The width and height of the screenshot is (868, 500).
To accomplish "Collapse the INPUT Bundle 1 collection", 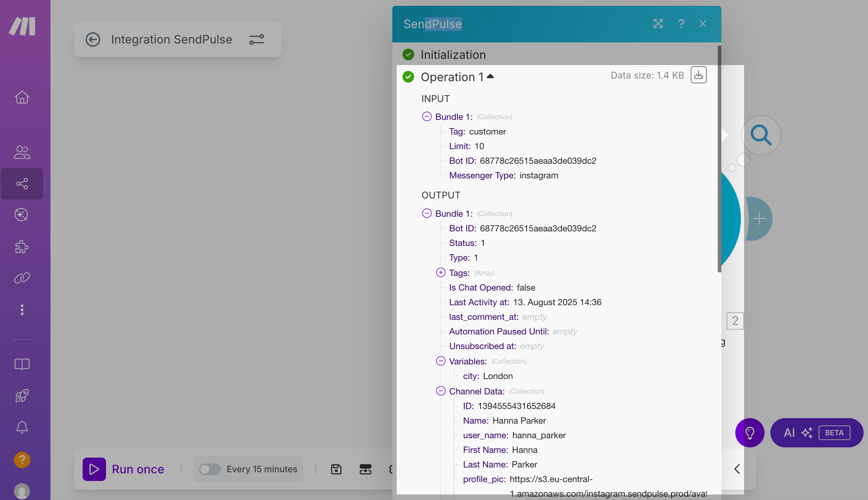I will pos(427,117).
